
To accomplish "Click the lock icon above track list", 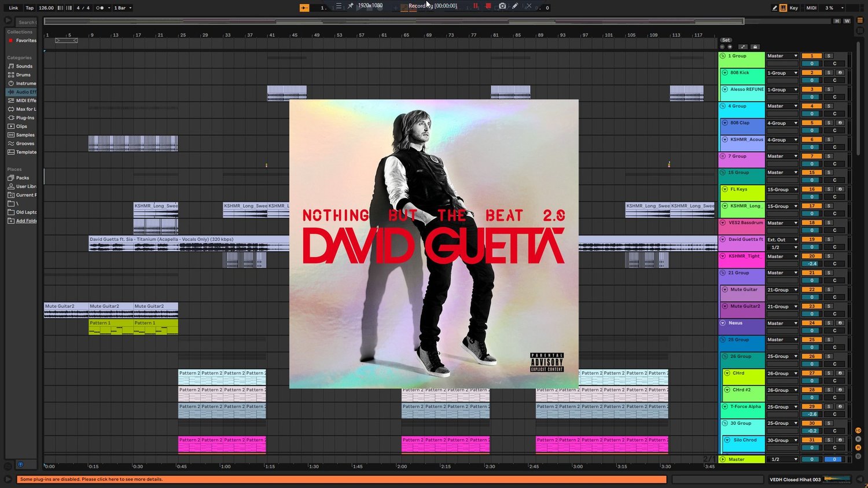I will (x=755, y=47).
